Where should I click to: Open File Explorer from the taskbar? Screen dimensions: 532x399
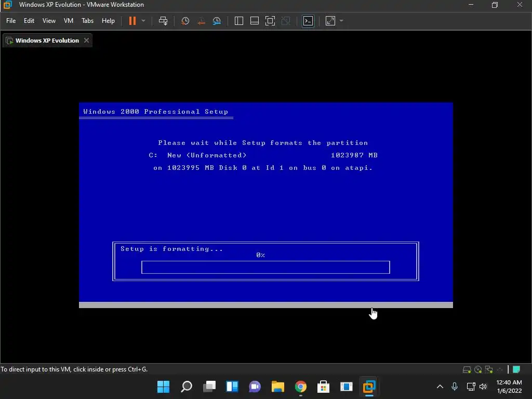278,387
